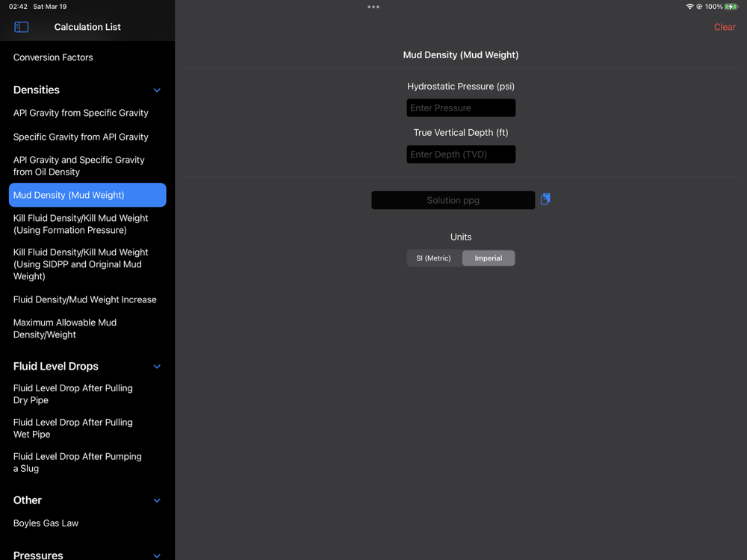The height and width of the screenshot is (560, 747).
Task: Collapse the Other section chevron
Action: [x=157, y=500]
